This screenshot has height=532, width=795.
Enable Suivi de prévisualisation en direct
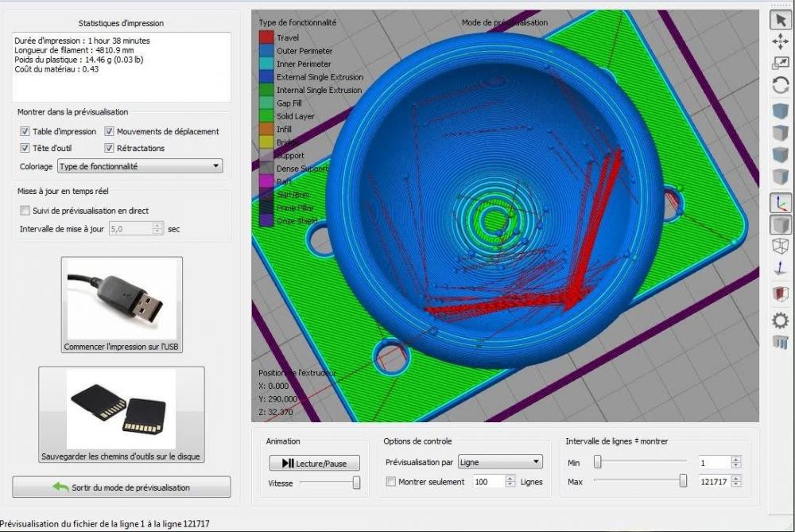[x=25, y=211]
